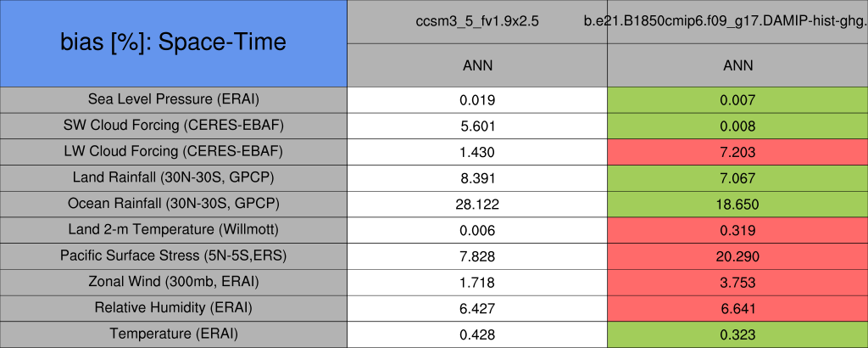Click the ANN subheader under ccsm3_5_fv1.9x2.5
868x348 pixels.
coord(477,65)
